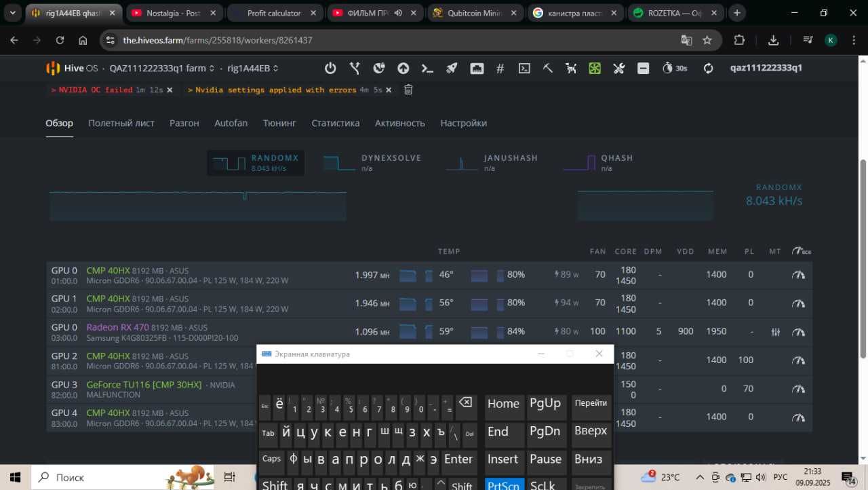Open the Chrome extensions puzzle icon
868x490 pixels.
739,40
